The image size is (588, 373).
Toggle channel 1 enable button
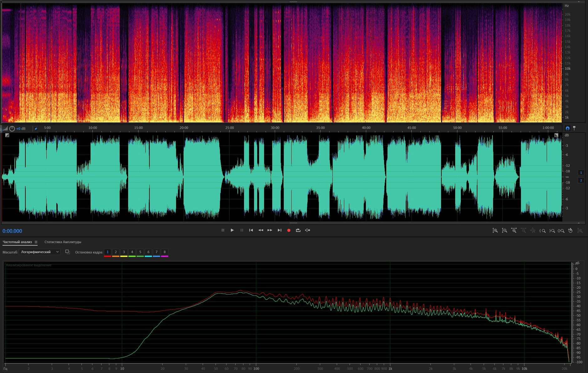(581, 172)
